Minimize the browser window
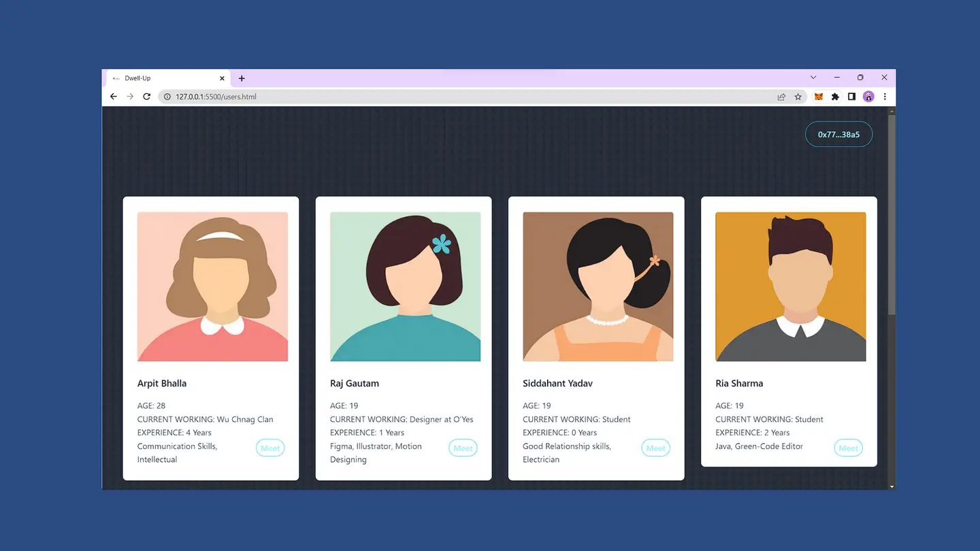The height and width of the screenshot is (551, 980). [x=837, y=78]
